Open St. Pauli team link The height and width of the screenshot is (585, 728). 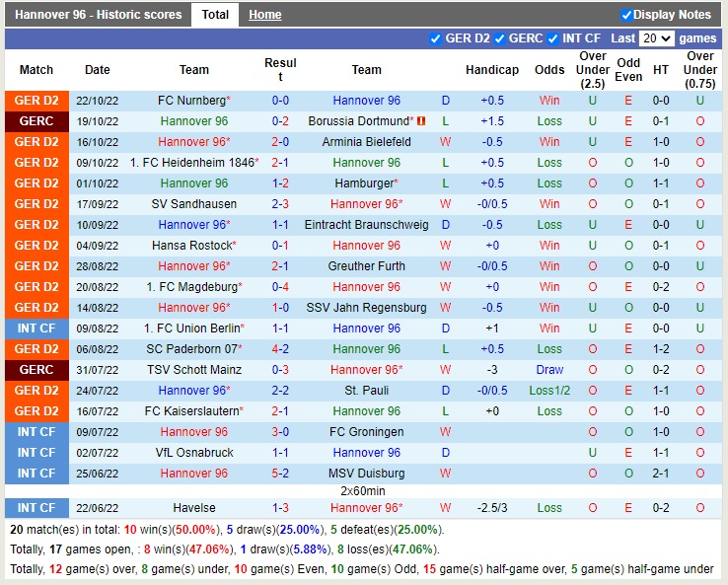coord(366,391)
